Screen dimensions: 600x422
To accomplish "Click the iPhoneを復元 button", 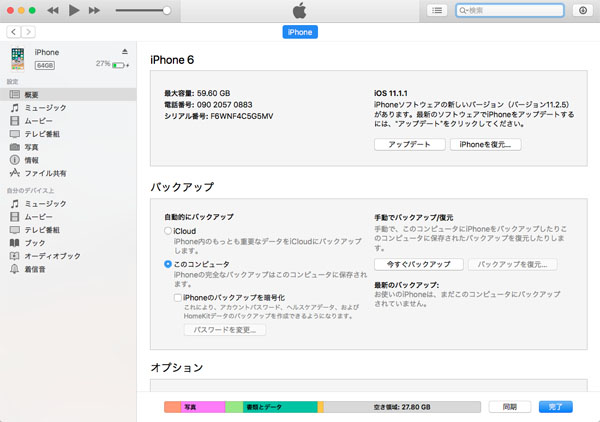I will tap(485, 145).
